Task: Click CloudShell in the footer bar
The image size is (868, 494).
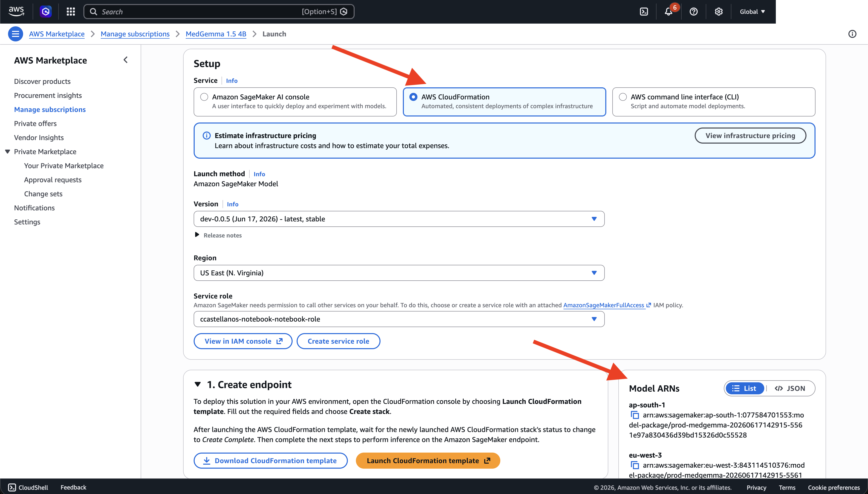Action: coord(28,487)
